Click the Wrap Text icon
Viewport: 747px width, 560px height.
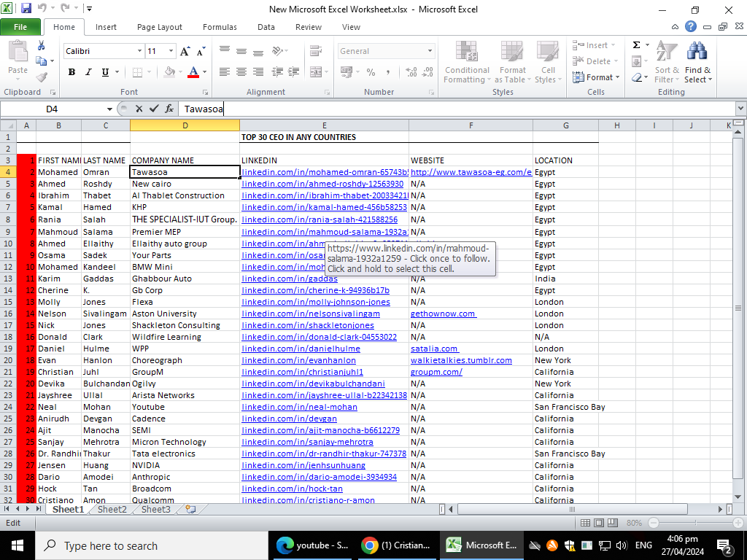pyautogui.click(x=315, y=51)
